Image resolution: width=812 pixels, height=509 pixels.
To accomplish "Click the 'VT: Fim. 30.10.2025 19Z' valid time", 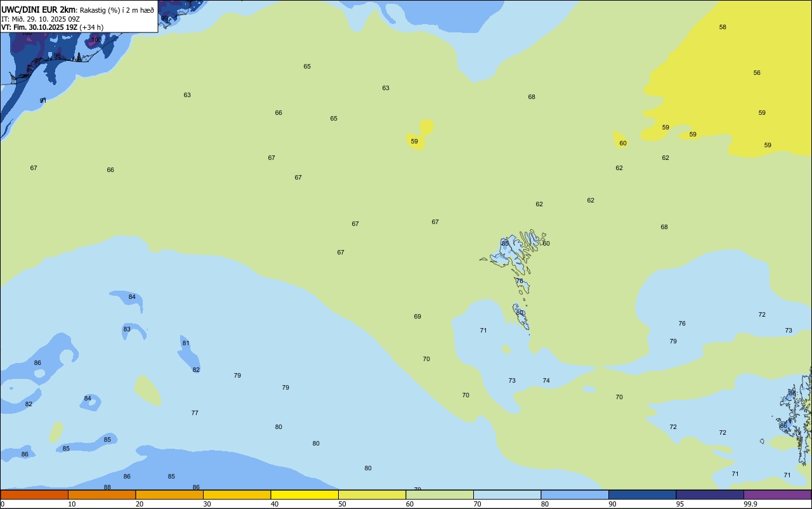I will [39, 27].
